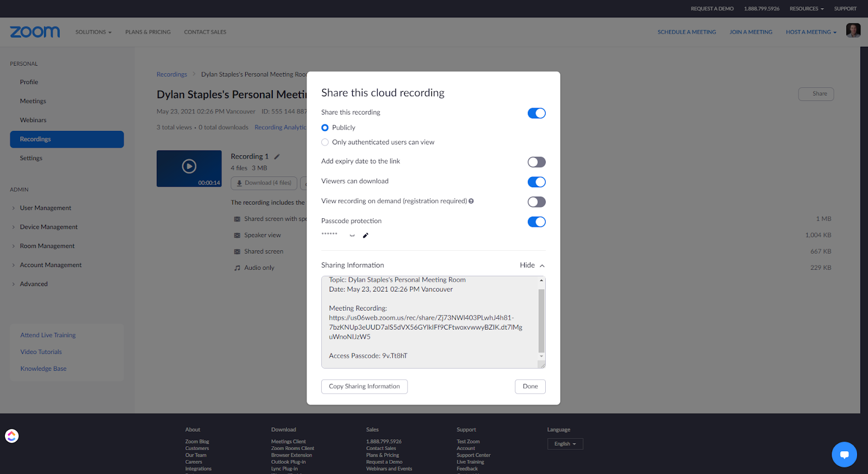Screen dimensions: 868x474
Task: Click the Contact Sales navigation item
Action: pyautogui.click(x=205, y=32)
